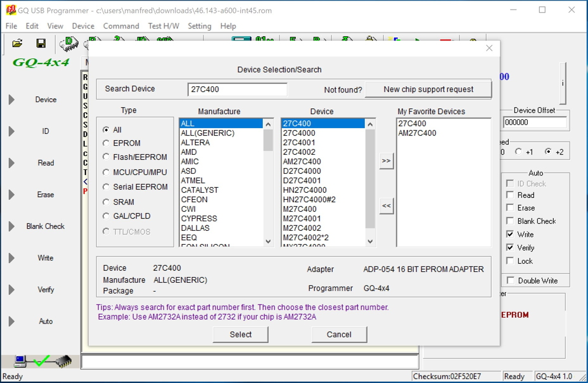Click the arrow icon beside Blank Check
Viewport: 588px width, 383px height.
tap(11, 226)
